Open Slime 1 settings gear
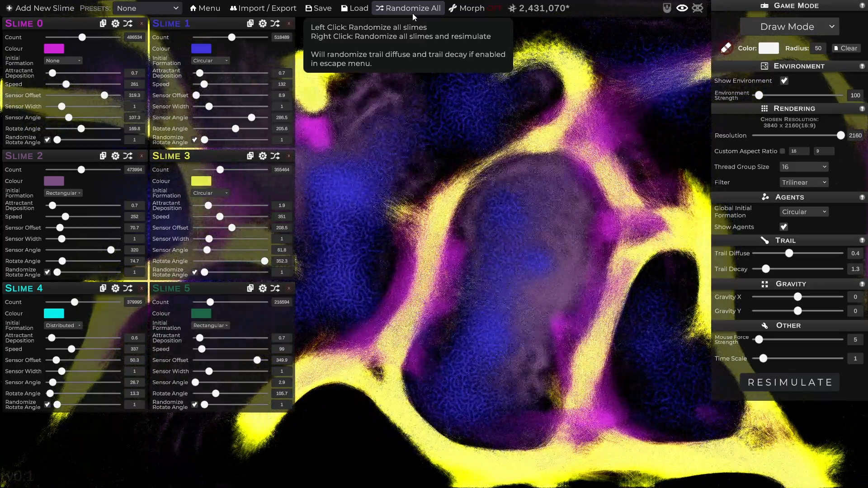Screen dimensions: 868x488 262,23
